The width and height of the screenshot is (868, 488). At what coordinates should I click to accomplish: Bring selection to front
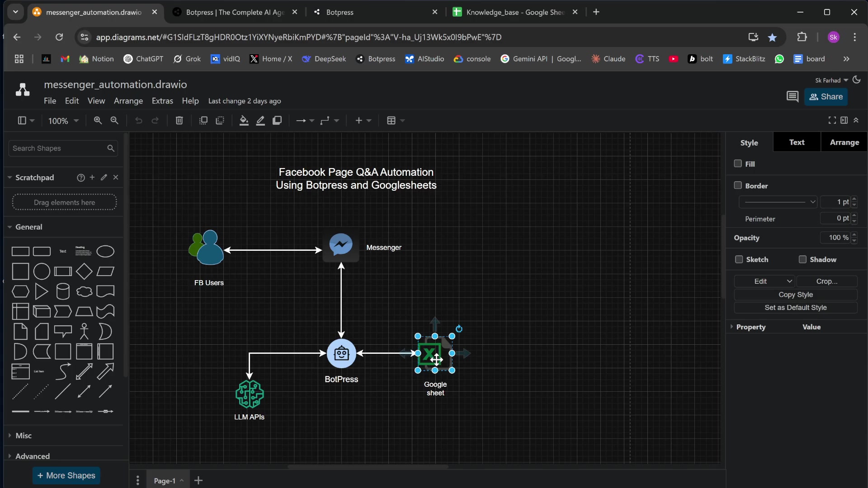[203, 121]
